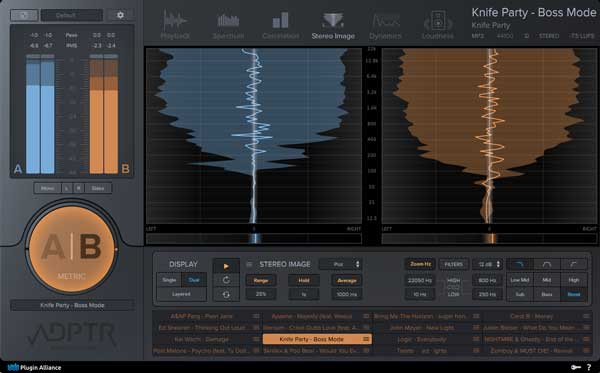Open the Correlation tab

(x=281, y=24)
